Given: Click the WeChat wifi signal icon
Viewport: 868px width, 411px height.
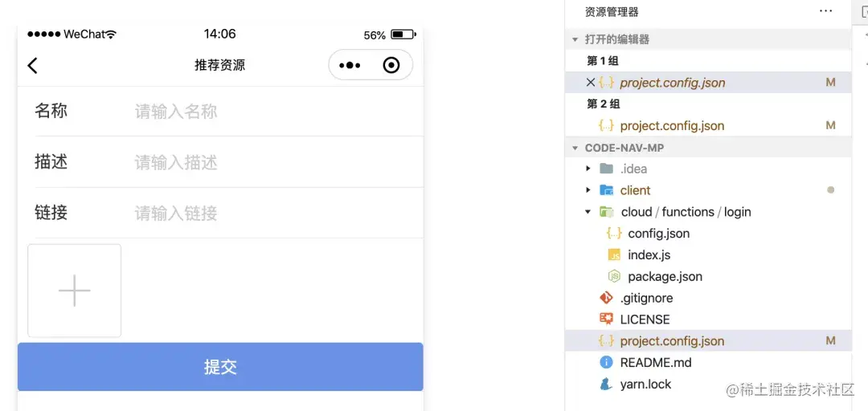Looking at the screenshot, I should click(x=111, y=35).
